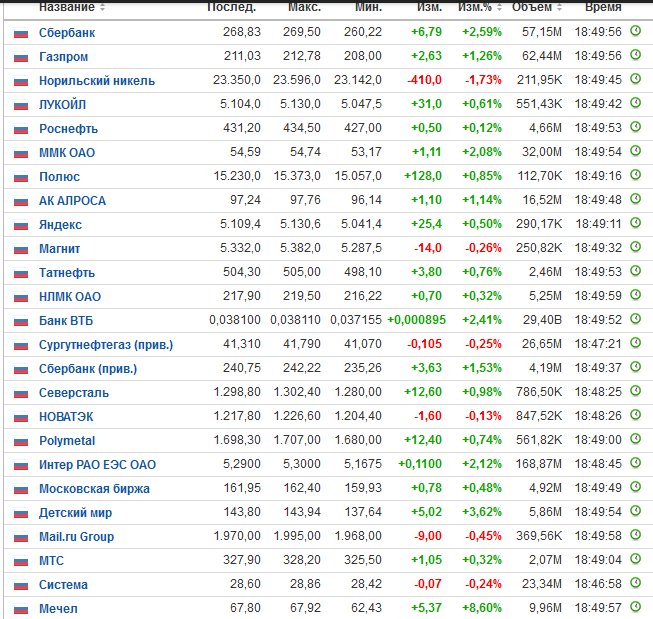This screenshot has width=653, height=619.
Task: Open the Сбербанк stock link
Action: (67, 33)
